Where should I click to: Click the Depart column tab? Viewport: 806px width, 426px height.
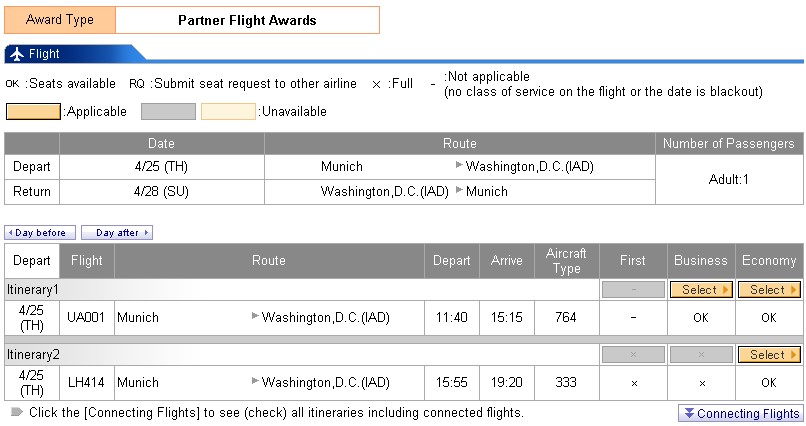[32, 261]
